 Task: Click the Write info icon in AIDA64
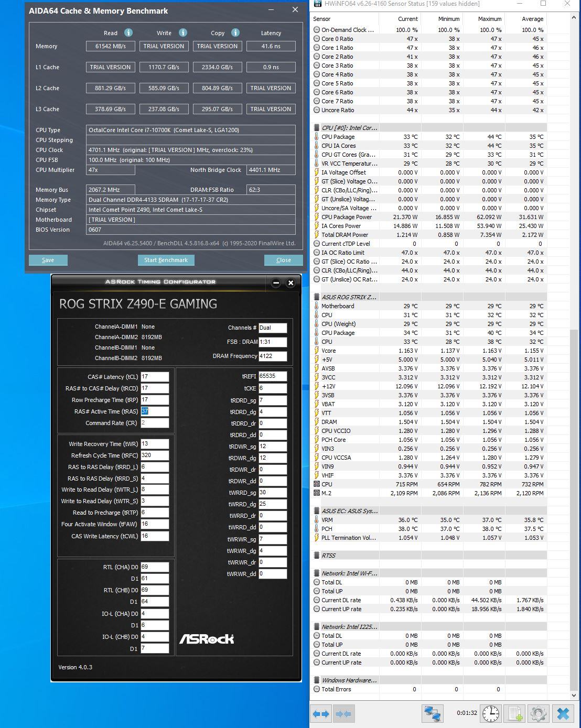tap(183, 32)
